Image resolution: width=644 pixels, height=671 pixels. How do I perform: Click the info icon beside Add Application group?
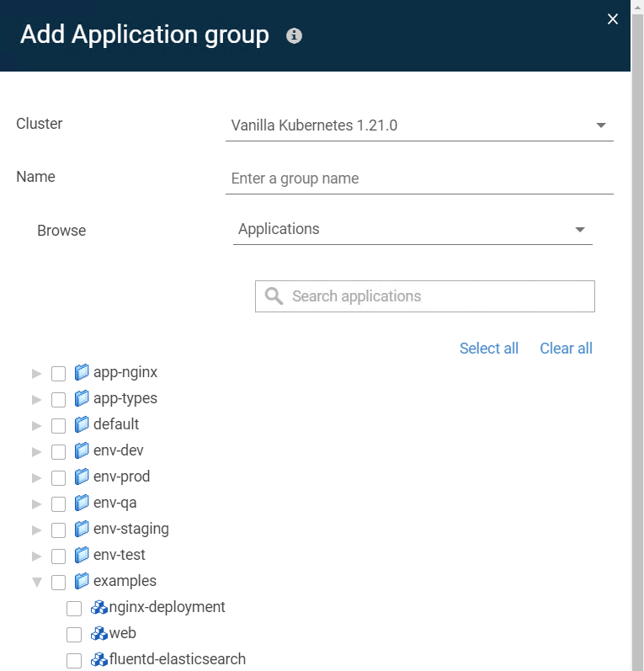294,35
